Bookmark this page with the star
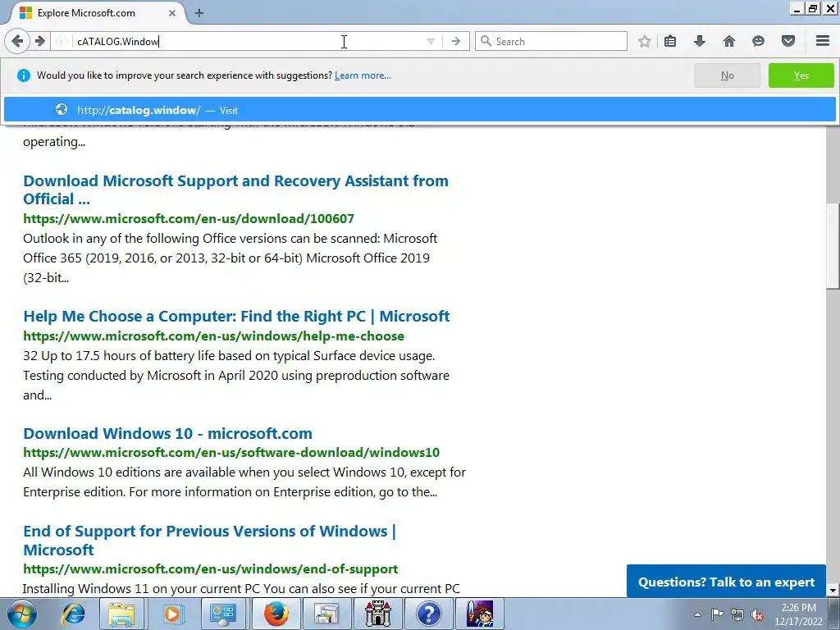840x630 pixels. pos(645,41)
